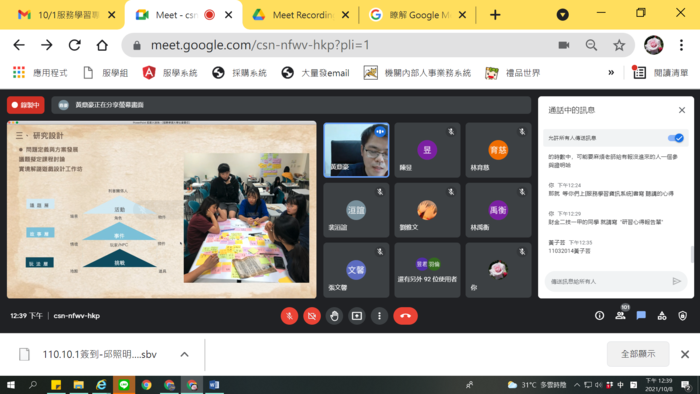Click the send message arrow icon
700x394 pixels.
tap(676, 281)
